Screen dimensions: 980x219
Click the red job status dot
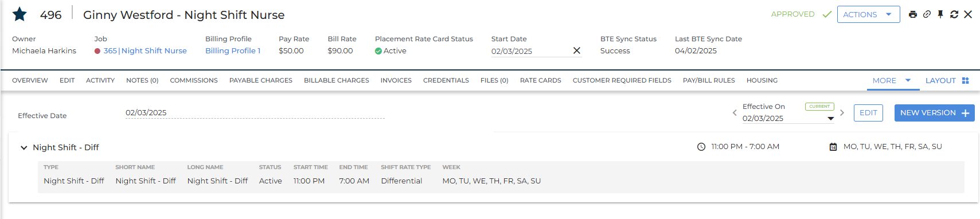97,51
